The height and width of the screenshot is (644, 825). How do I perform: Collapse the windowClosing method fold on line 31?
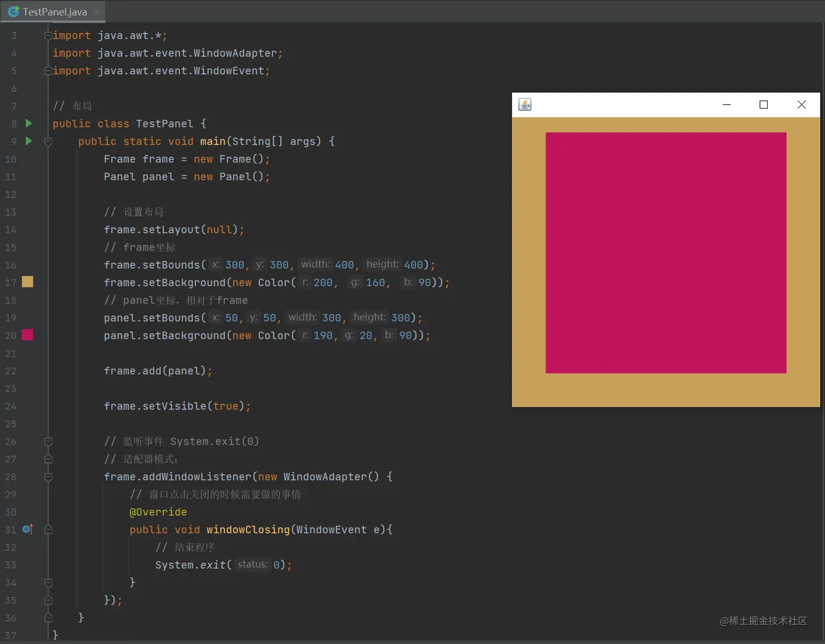tap(48, 529)
